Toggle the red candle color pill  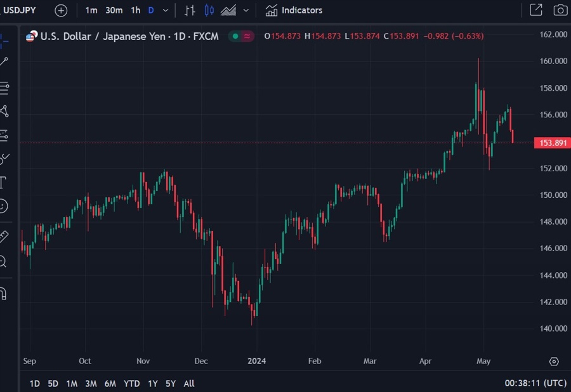pos(247,36)
